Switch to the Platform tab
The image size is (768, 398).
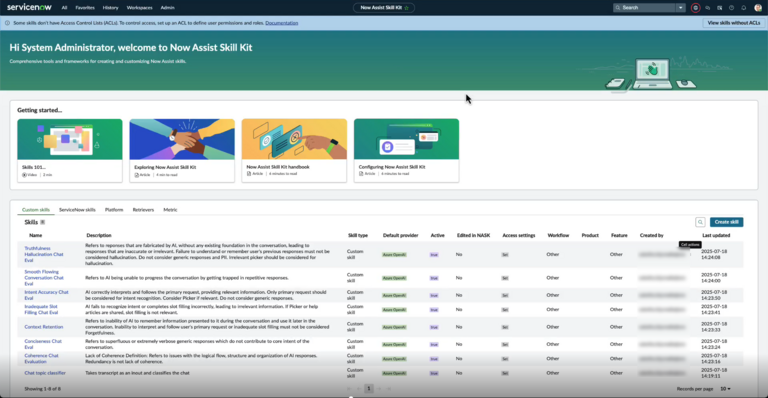tap(114, 210)
